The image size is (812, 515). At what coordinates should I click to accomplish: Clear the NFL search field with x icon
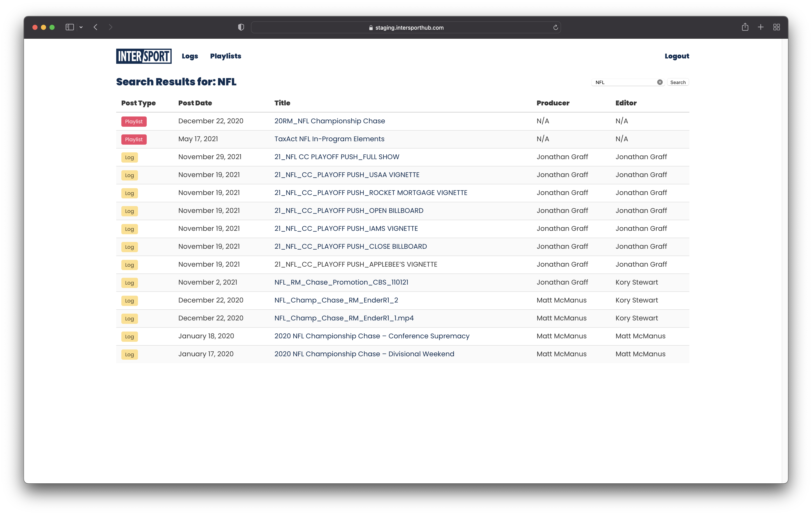point(660,82)
